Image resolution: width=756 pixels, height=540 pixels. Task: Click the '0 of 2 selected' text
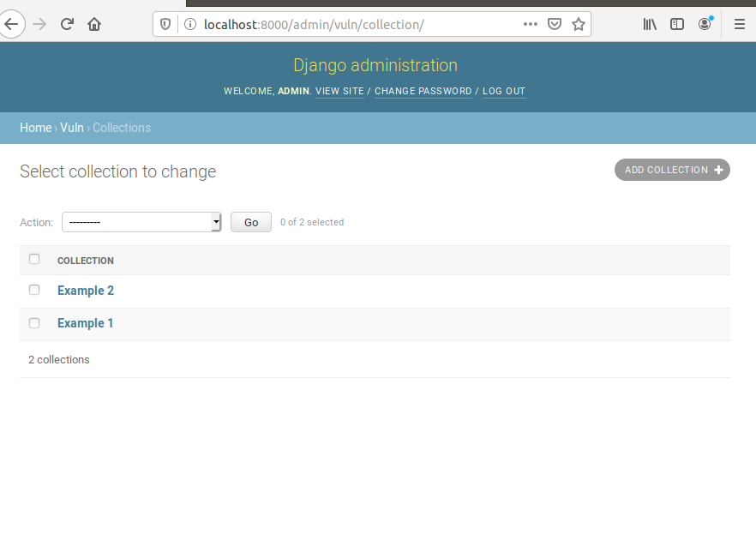(x=312, y=222)
